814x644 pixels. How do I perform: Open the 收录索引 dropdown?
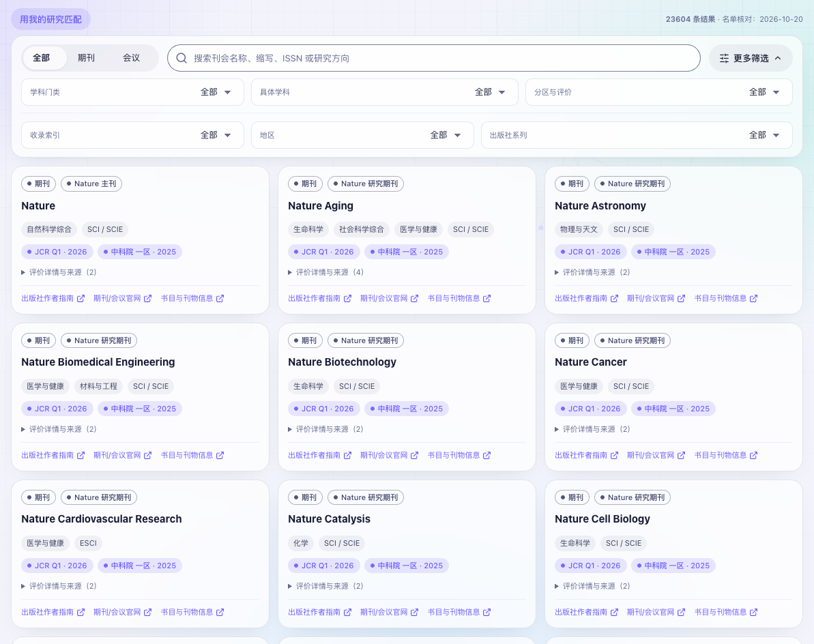tap(132, 135)
